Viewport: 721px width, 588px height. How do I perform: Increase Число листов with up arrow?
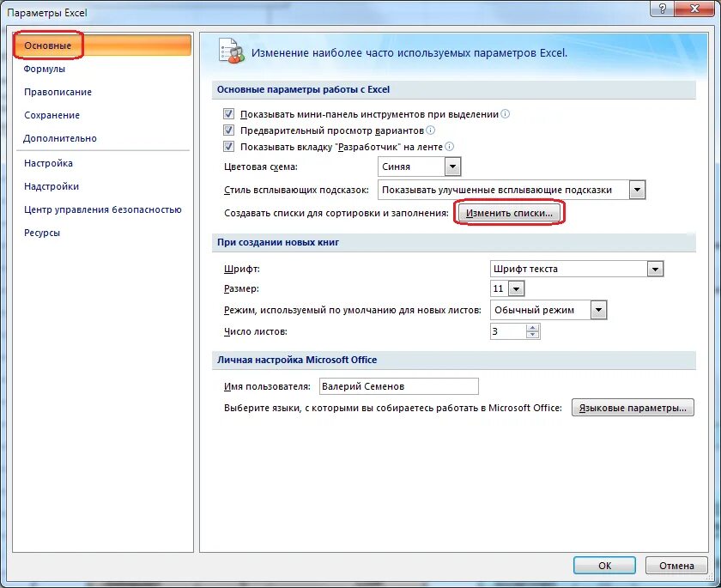[x=532, y=328]
